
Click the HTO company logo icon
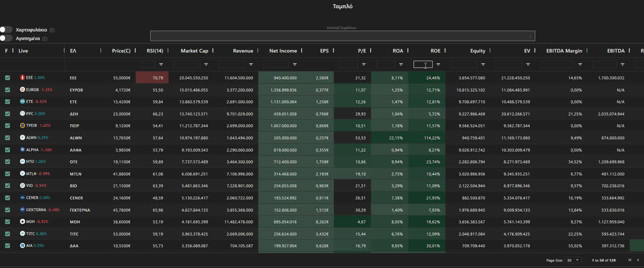click(x=22, y=161)
